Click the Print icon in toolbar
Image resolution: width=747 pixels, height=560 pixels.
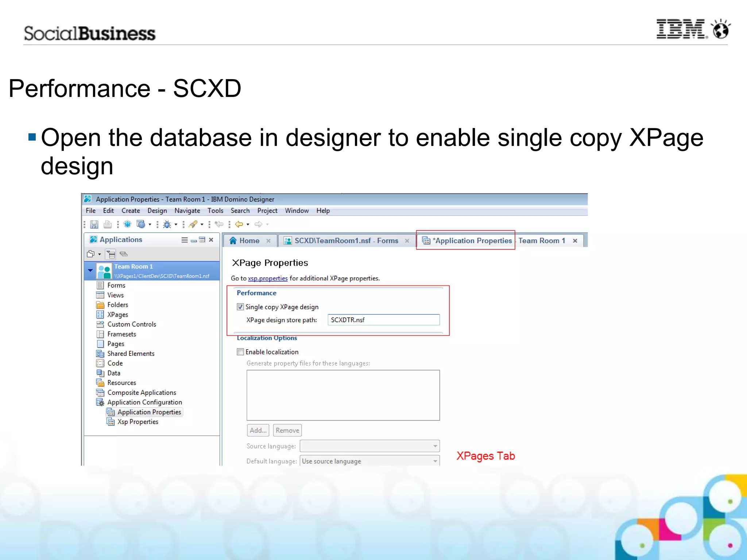pyautogui.click(x=108, y=224)
